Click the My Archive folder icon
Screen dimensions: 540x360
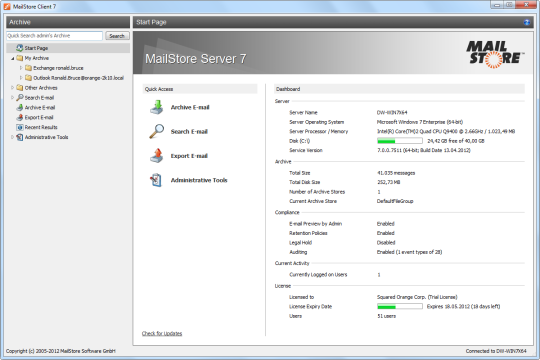[20, 58]
